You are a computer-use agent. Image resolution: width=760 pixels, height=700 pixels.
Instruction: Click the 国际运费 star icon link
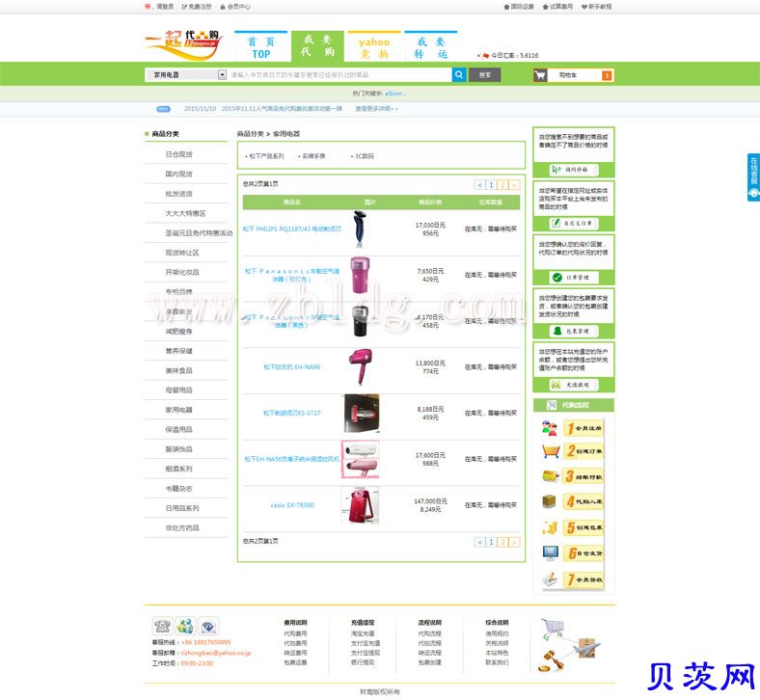pos(519,7)
